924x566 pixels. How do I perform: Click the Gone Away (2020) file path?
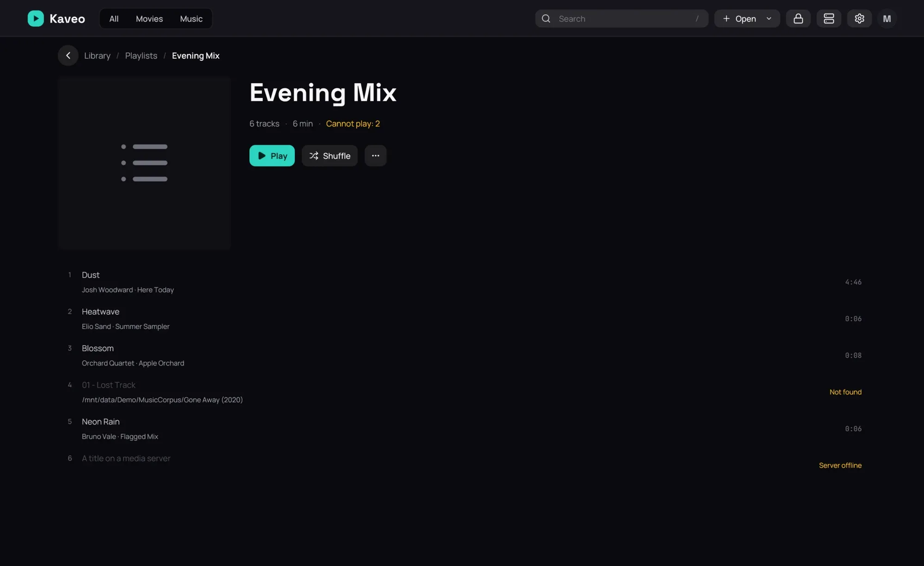click(162, 400)
